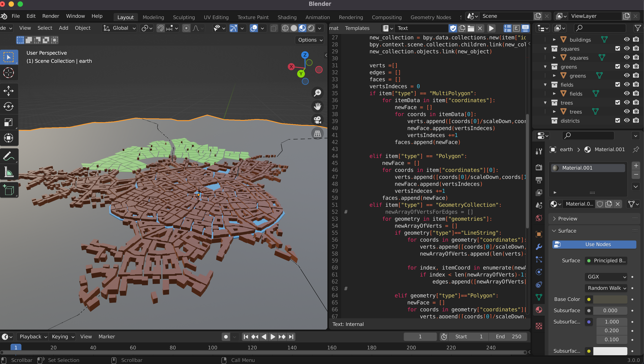Open the Render properties tab
This screenshot has height=364, width=644.
[539, 167]
